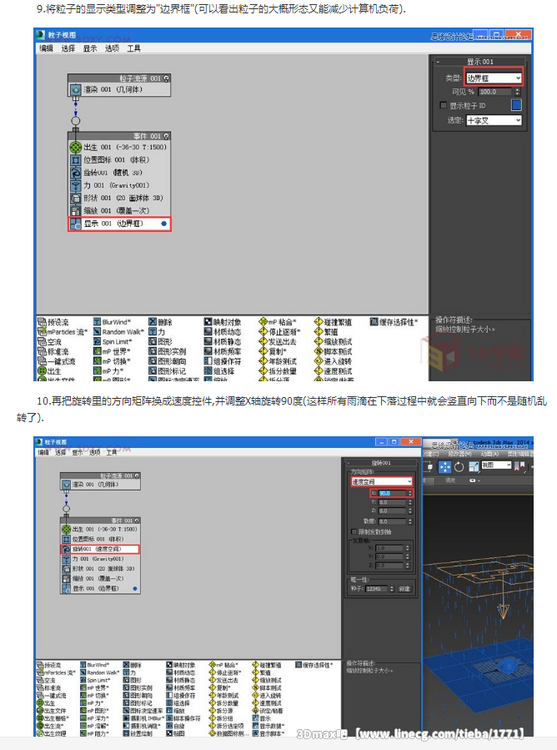Click the 缩放 001 operator icon in upper window
This screenshot has height=750, width=557.
[x=76, y=211]
